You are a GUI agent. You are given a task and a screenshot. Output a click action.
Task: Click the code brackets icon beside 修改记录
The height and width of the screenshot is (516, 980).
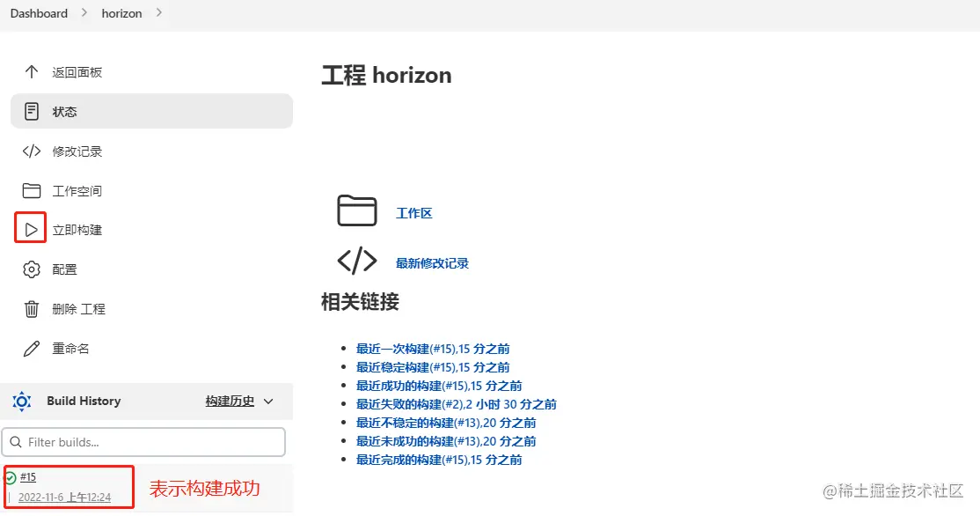pyautogui.click(x=32, y=151)
